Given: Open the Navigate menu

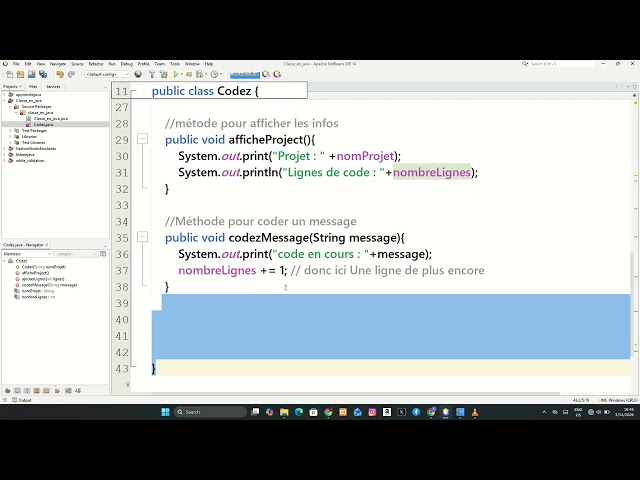Looking at the screenshot, I should pos(58,64).
